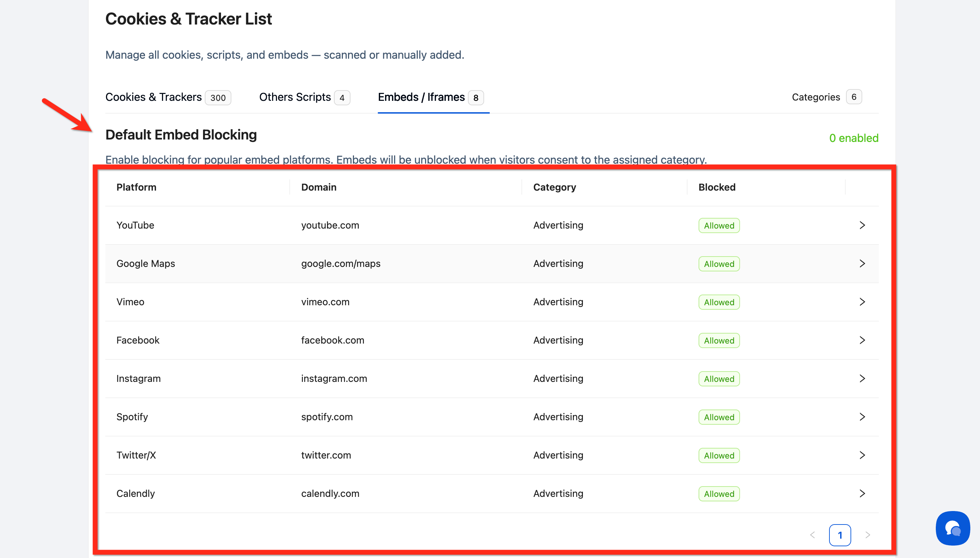Click the Vimeo Allowed status badge
The height and width of the screenshot is (558, 980).
pos(719,302)
